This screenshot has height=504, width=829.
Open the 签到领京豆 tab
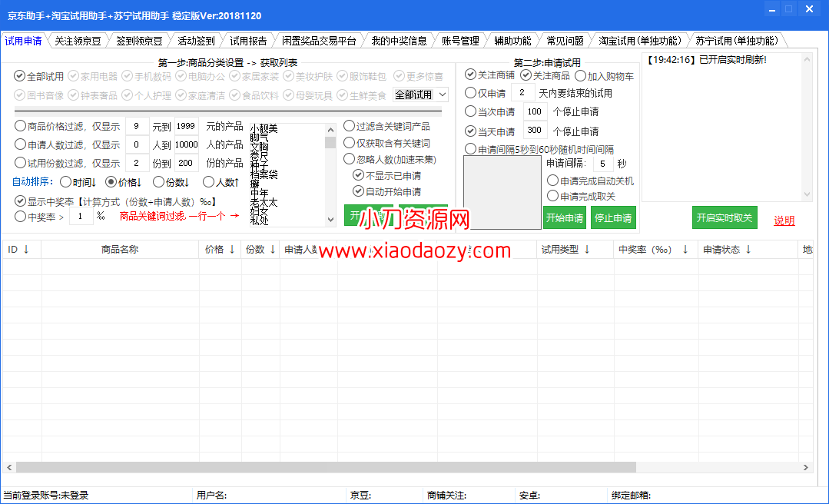click(139, 41)
